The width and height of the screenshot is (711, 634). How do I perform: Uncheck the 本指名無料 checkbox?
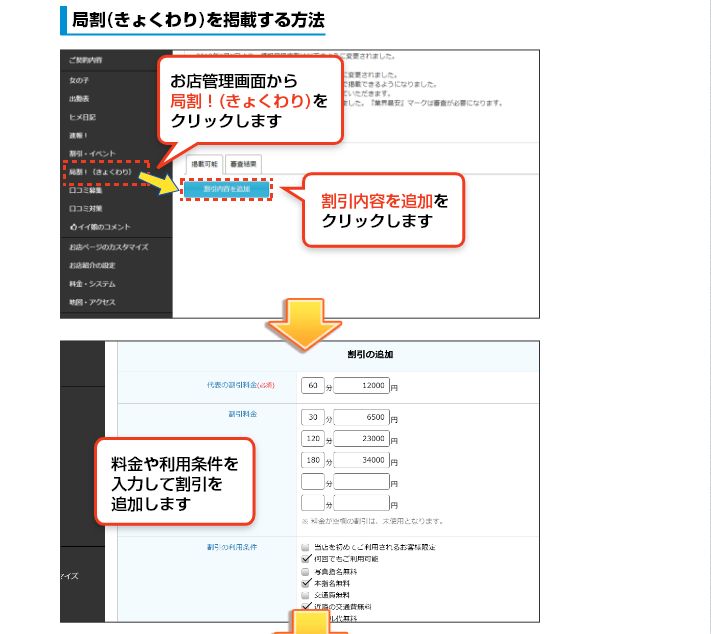306,583
